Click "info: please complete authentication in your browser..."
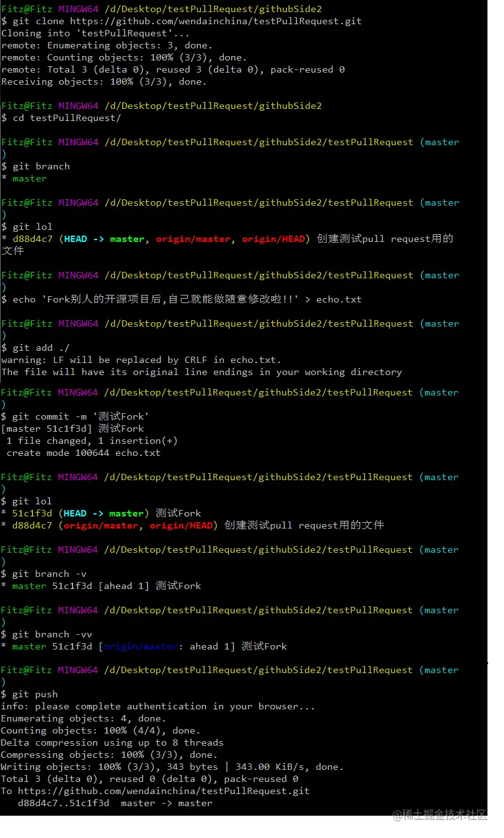The height and width of the screenshot is (838, 504). (158, 706)
